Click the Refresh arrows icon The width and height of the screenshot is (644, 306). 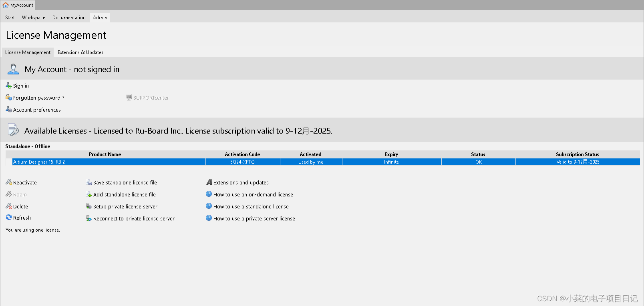8,218
